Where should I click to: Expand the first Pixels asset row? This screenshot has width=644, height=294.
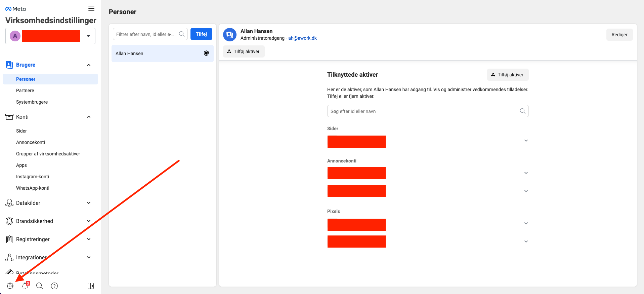pos(526,223)
